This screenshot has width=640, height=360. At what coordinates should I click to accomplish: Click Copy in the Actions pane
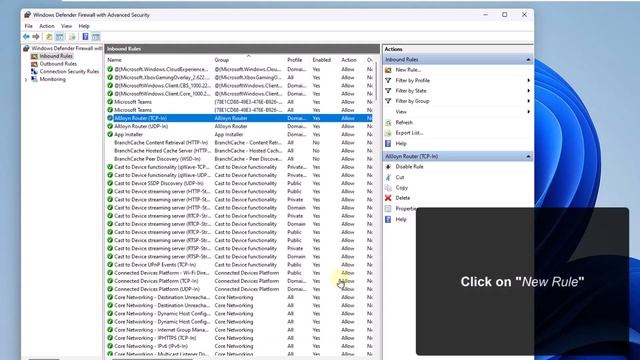402,188
